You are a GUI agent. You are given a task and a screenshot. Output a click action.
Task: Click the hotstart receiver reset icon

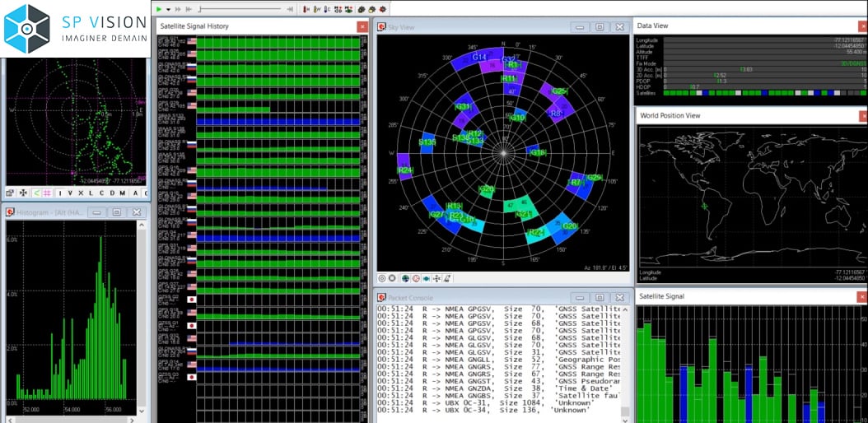(x=306, y=9)
